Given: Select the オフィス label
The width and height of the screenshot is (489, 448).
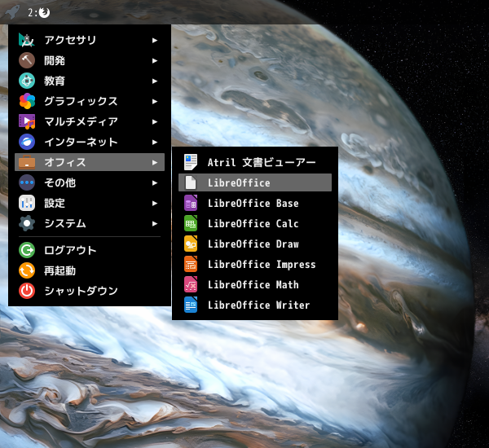Looking at the screenshot, I should [x=65, y=162].
